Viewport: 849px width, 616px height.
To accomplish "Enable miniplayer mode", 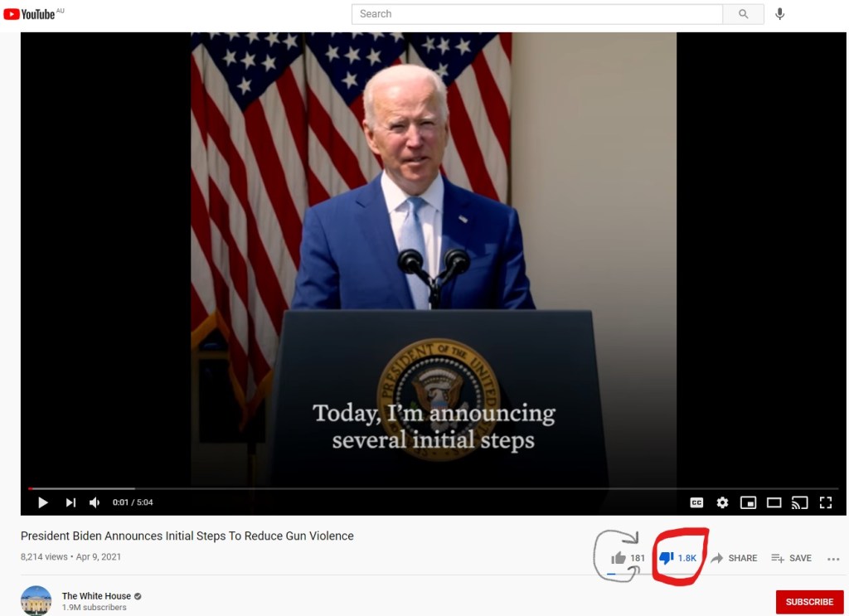I will tap(748, 502).
